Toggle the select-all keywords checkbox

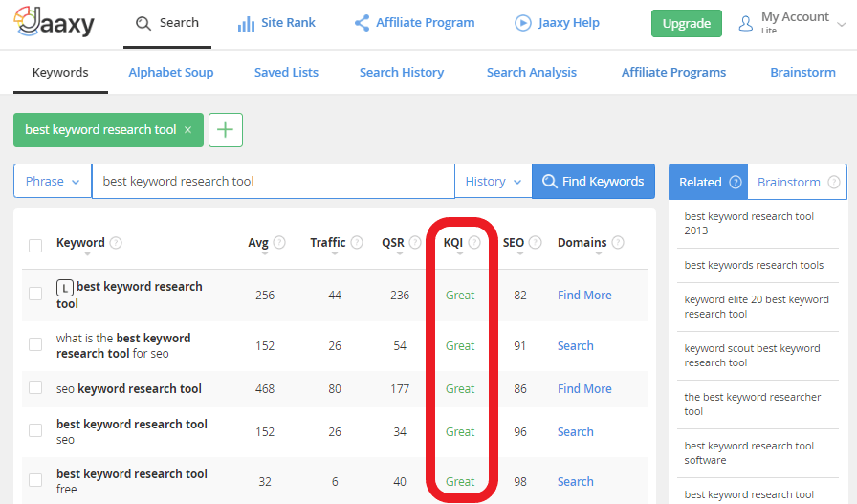click(35, 246)
